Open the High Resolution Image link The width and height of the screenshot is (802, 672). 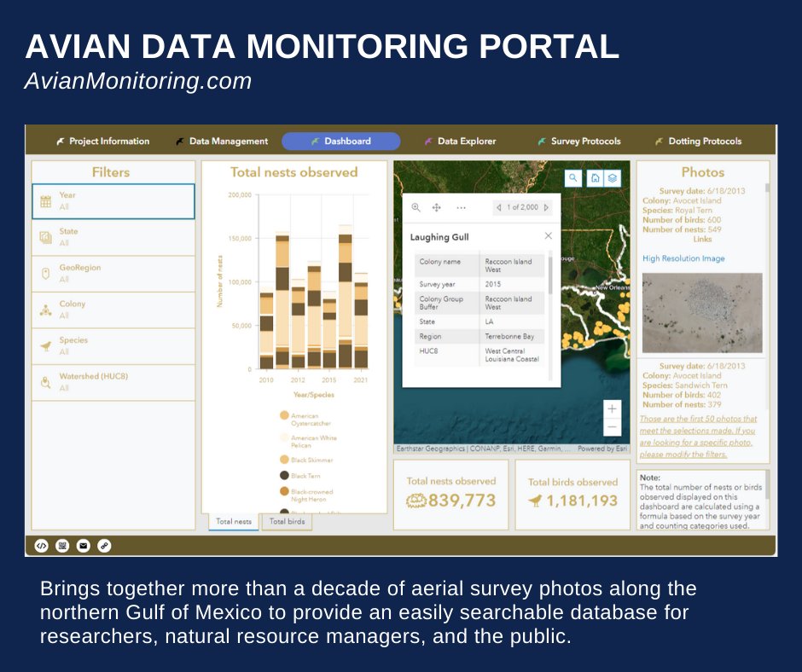683,258
